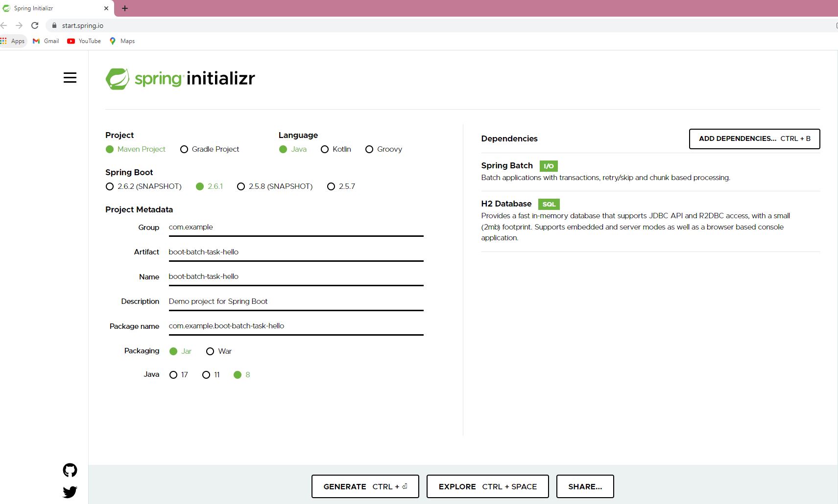Viewport: 838px width, 504px height.
Task: Click the SQL tag badge
Action: click(x=549, y=204)
